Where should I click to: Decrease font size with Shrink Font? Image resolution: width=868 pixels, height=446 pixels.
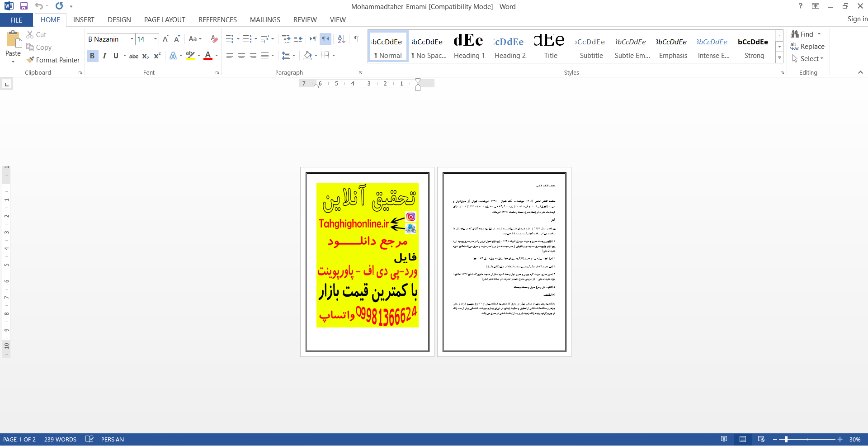[x=177, y=39]
